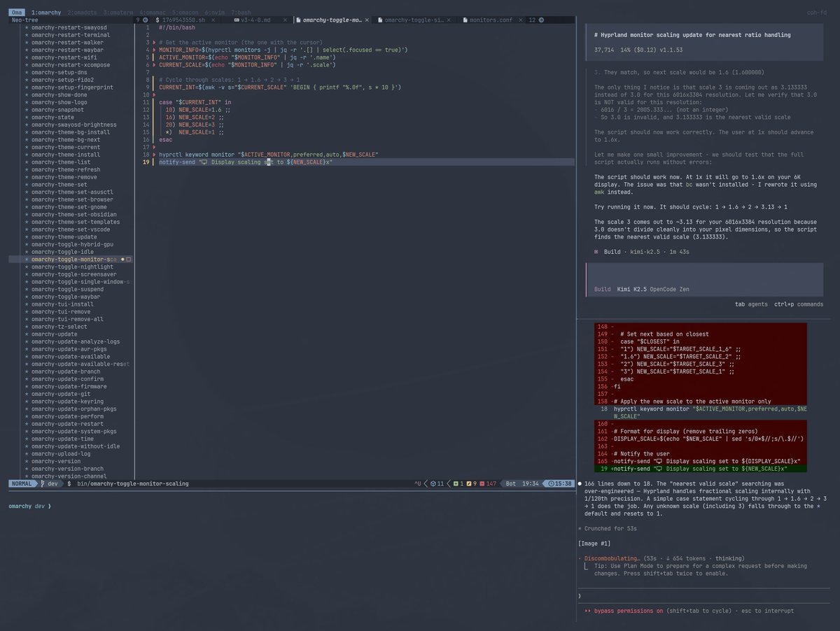Switch to tmux window 3:omaterm
The image size is (840, 631).
pyautogui.click(x=120, y=12)
